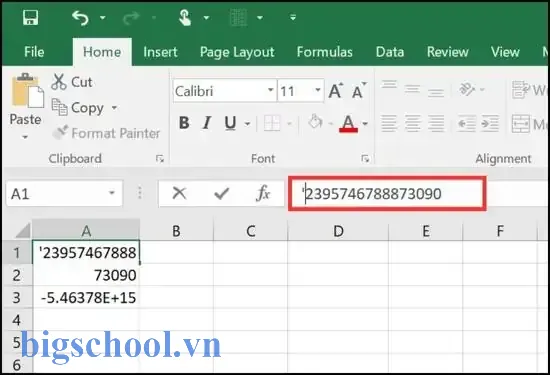The width and height of the screenshot is (550, 375).
Task: Expand the font name dropdown arrow
Action: pos(271,91)
